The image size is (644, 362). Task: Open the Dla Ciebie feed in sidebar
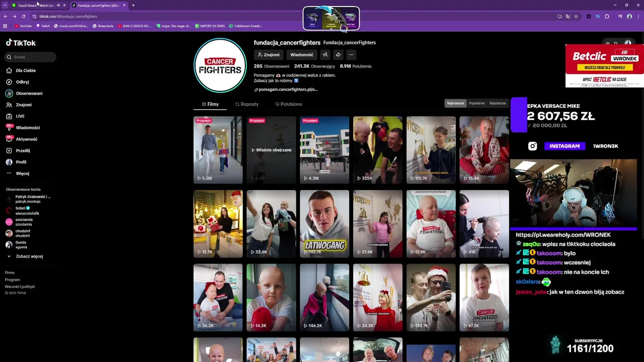point(25,70)
